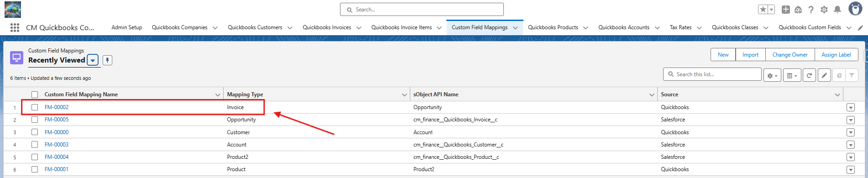
Task: Select the checkbox for FM-00003
Action: click(x=35, y=144)
